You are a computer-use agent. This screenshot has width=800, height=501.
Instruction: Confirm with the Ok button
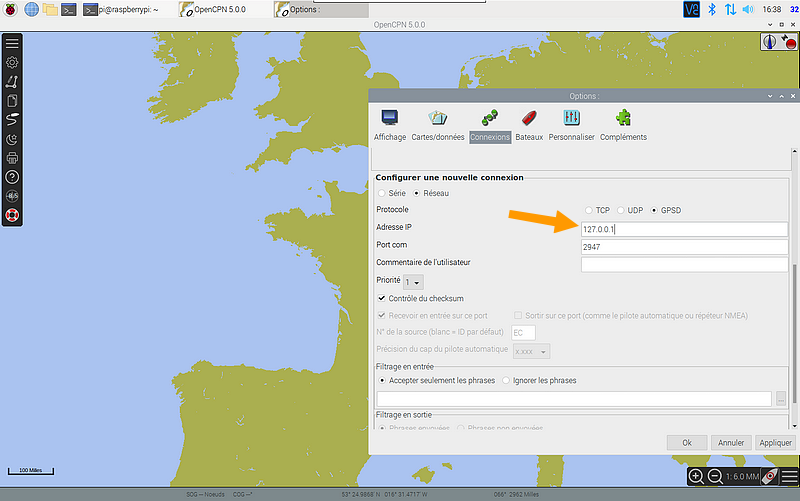tap(687, 443)
